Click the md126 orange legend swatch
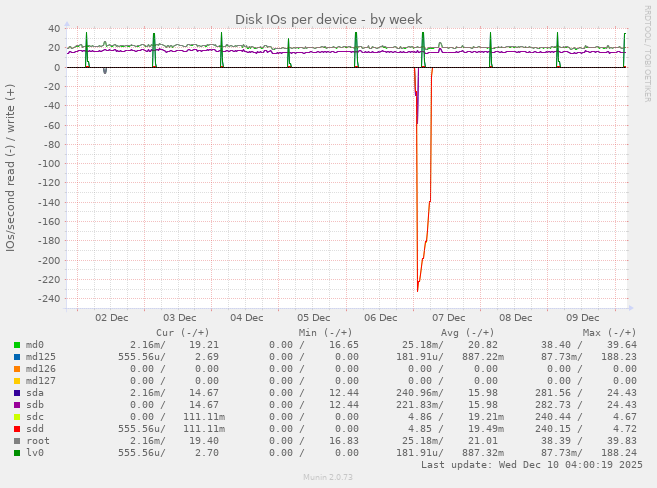Image resolution: width=657 pixels, height=488 pixels. 17,369
